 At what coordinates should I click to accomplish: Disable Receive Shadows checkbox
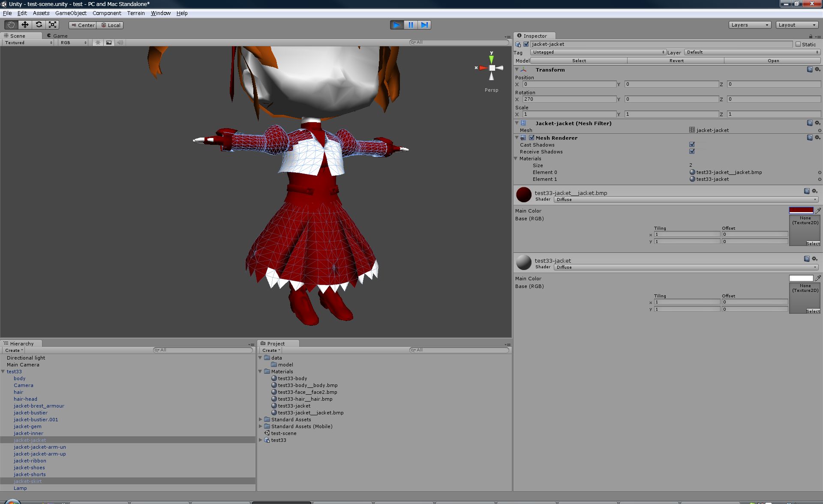pos(692,151)
